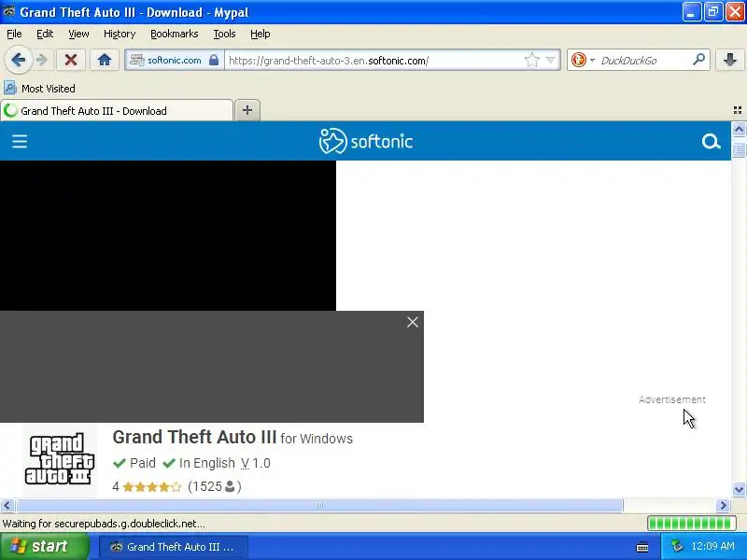Open the Edit menu
This screenshot has height=560, width=747.
pyautogui.click(x=45, y=34)
